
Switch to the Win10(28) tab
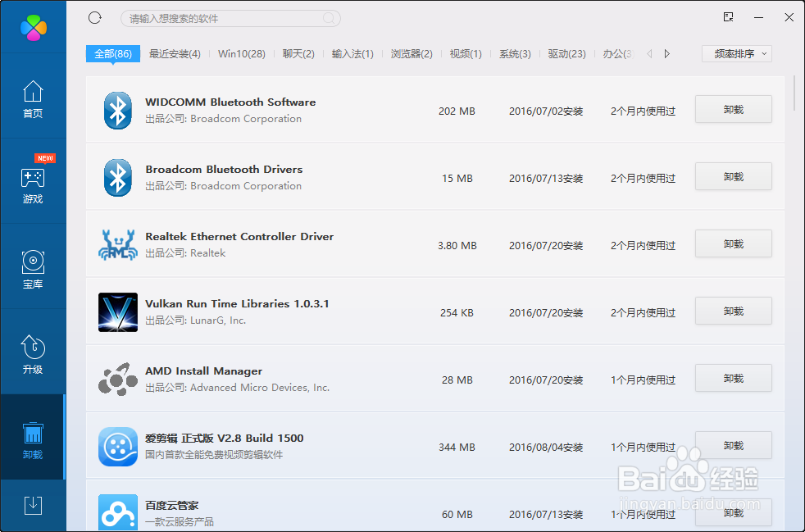click(241, 54)
